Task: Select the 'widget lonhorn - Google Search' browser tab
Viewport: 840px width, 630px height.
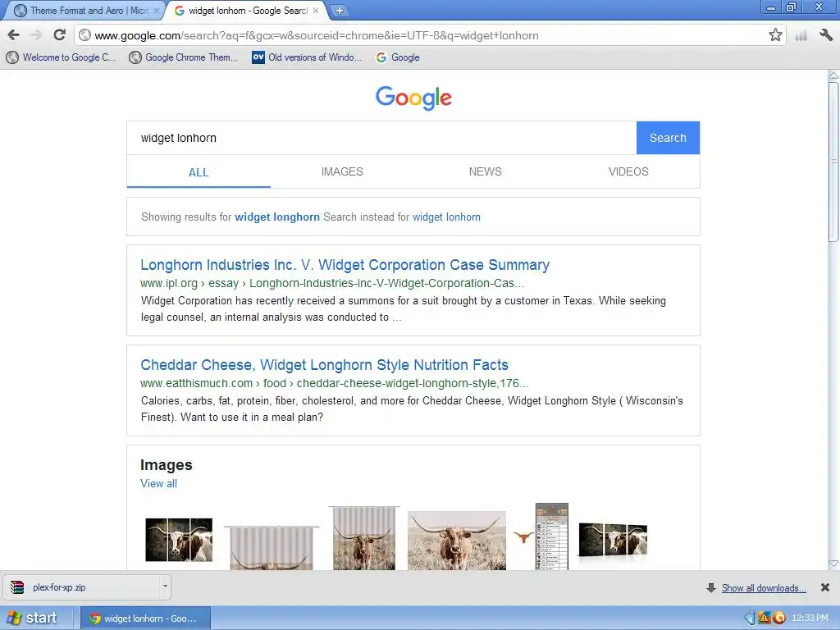Action: point(246,11)
